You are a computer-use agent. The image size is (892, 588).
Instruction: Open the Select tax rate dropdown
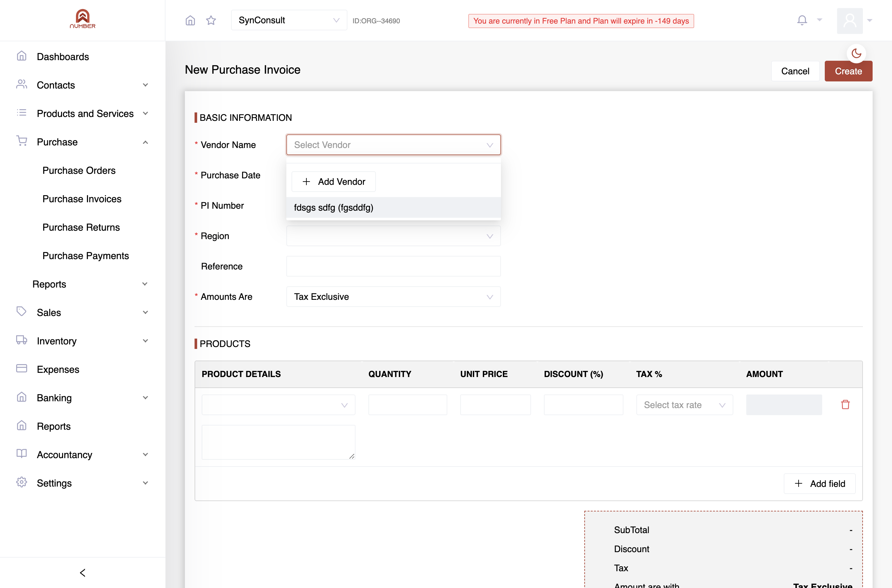pos(684,404)
